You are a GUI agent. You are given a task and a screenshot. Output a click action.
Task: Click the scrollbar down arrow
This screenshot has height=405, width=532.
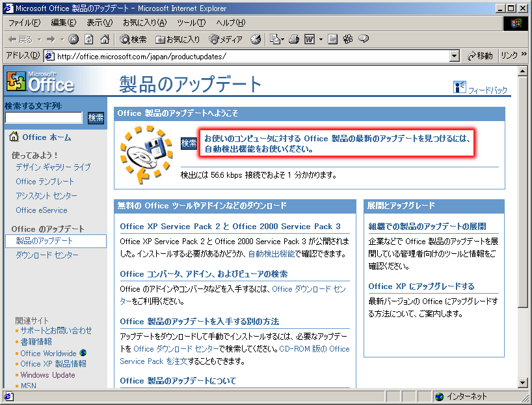522,382
